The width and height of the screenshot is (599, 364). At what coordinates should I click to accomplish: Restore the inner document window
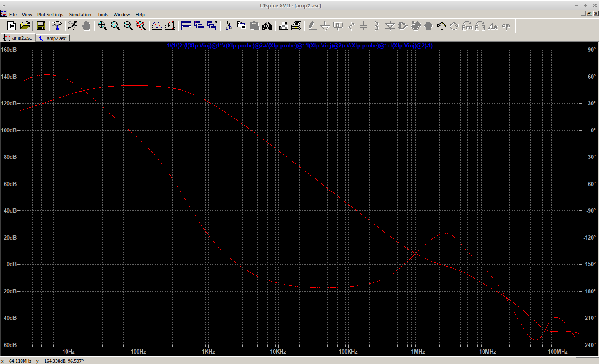click(x=589, y=14)
